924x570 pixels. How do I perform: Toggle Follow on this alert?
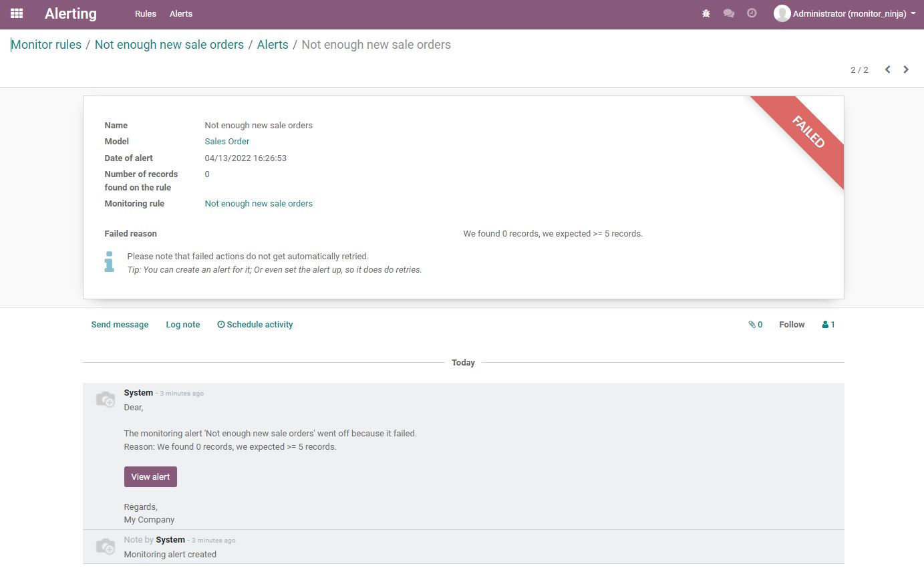point(792,325)
